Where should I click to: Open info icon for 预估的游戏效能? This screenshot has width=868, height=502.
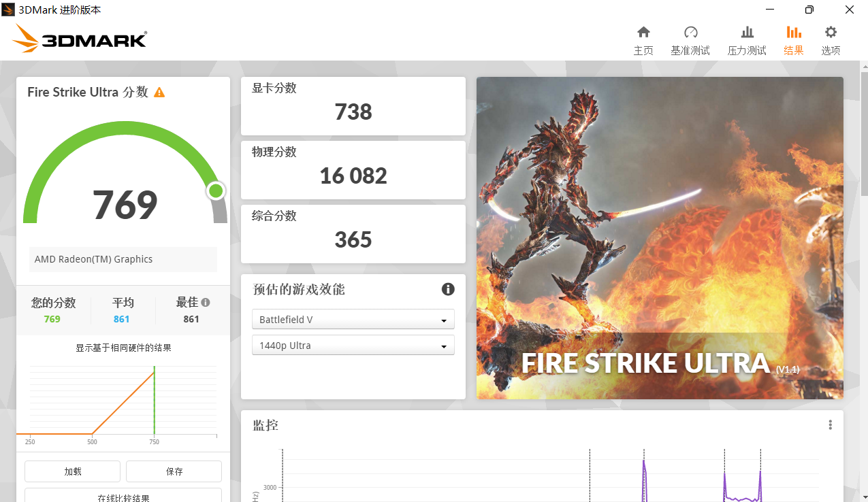[448, 289]
